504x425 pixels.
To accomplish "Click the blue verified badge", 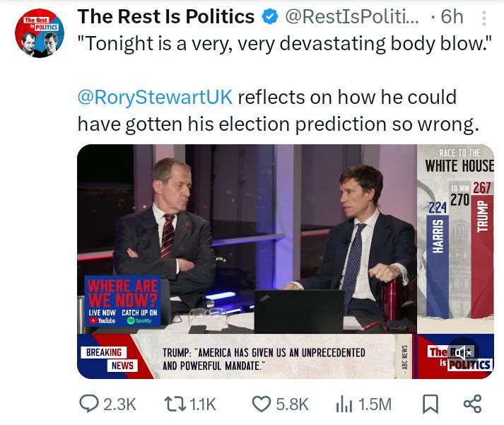I will [269, 17].
